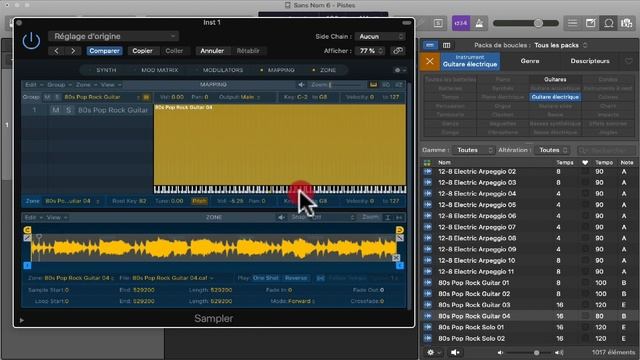The image size is (640, 360).
Task: Click the orange loop end marker
Action: (400, 230)
